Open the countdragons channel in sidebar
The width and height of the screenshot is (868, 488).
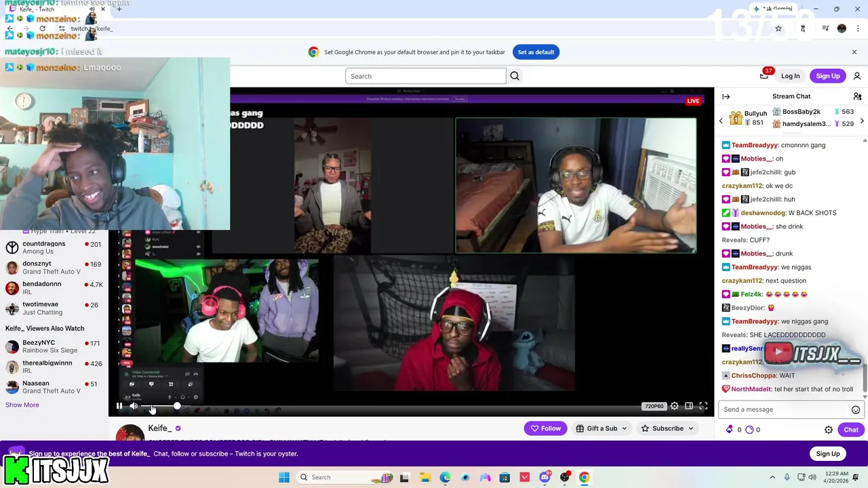(x=54, y=247)
